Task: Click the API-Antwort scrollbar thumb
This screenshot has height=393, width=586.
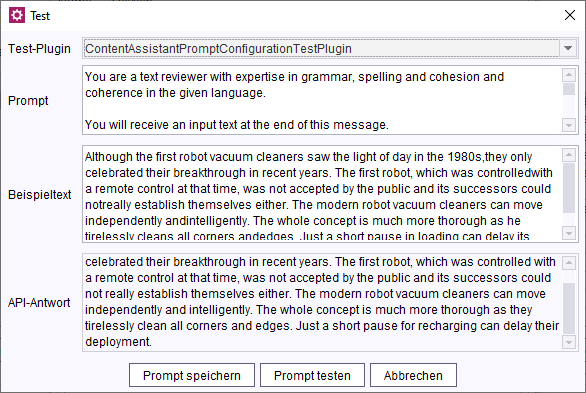Action: (569, 308)
